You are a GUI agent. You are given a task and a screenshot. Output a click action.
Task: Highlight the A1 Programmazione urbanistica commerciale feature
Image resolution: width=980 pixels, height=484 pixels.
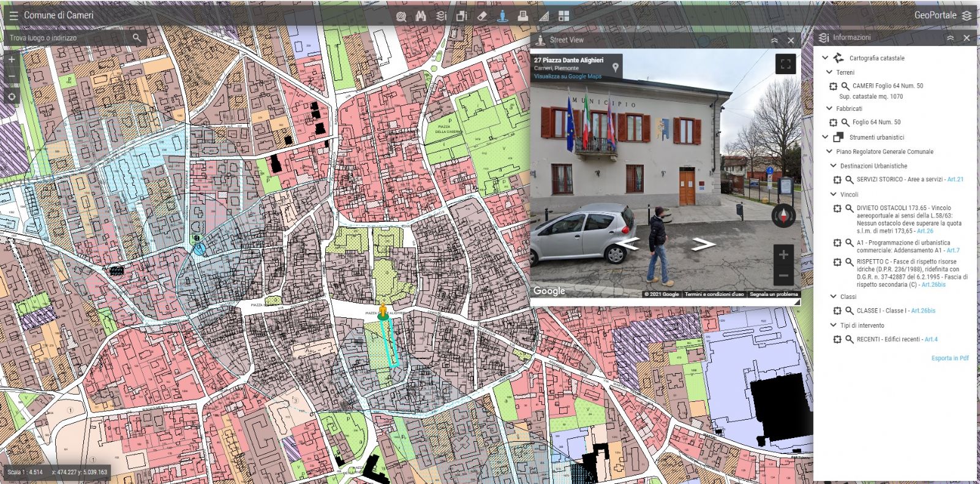click(x=837, y=243)
